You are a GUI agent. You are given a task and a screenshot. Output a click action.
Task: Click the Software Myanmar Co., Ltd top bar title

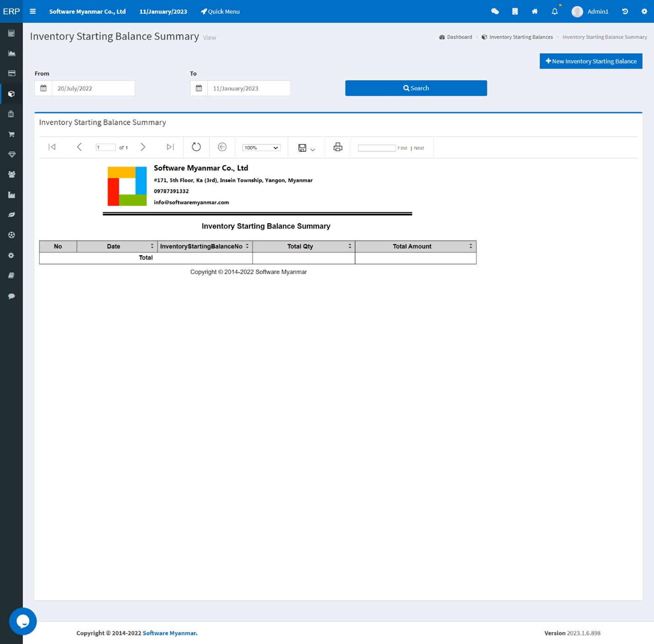coord(87,11)
